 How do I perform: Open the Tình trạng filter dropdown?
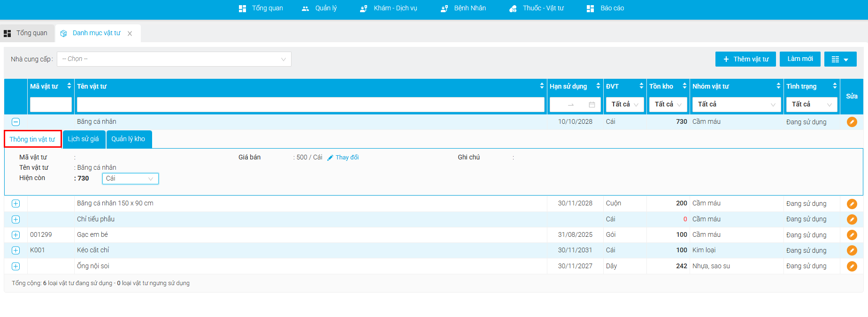tap(812, 105)
